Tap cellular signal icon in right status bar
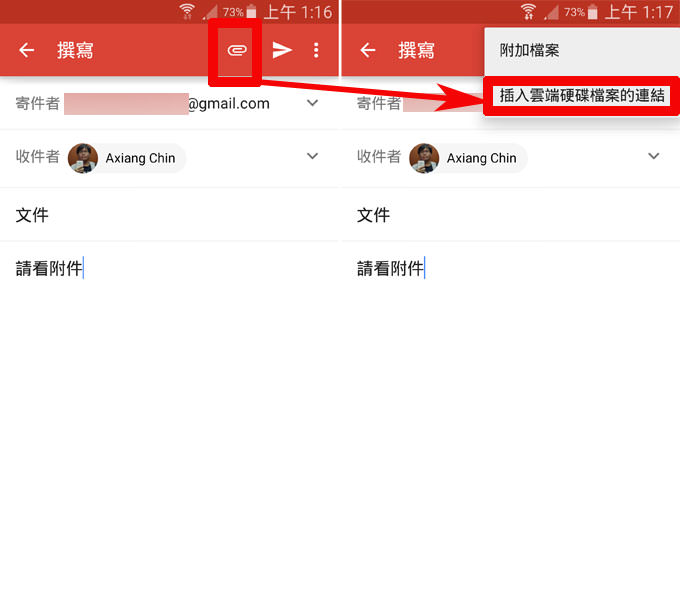Screen dimensions: 680x602 [x=552, y=13]
